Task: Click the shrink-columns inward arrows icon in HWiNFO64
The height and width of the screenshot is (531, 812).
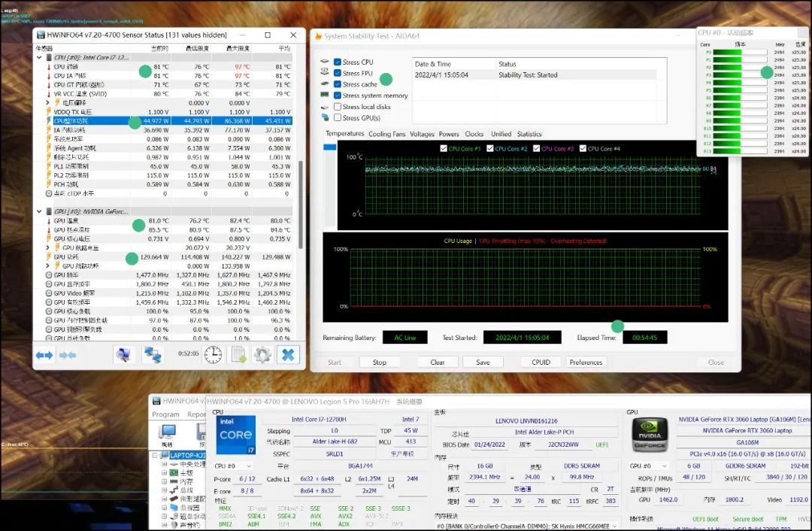Action: [x=68, y=355]
